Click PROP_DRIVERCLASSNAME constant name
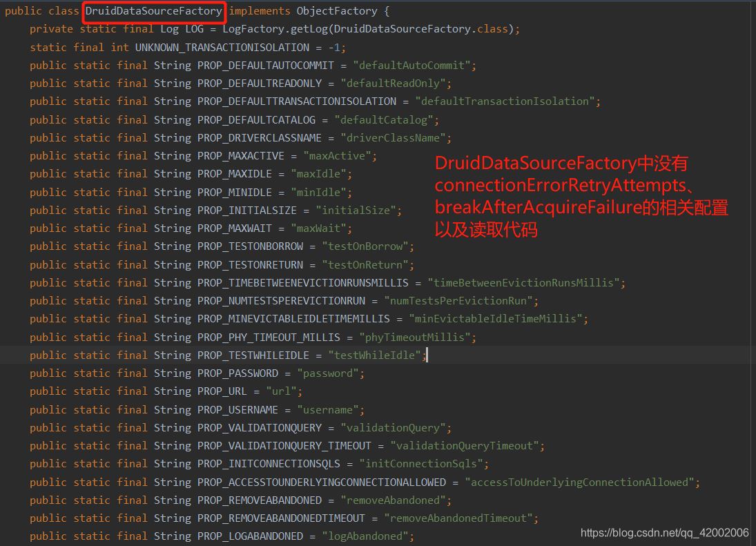 pos(260,138)
